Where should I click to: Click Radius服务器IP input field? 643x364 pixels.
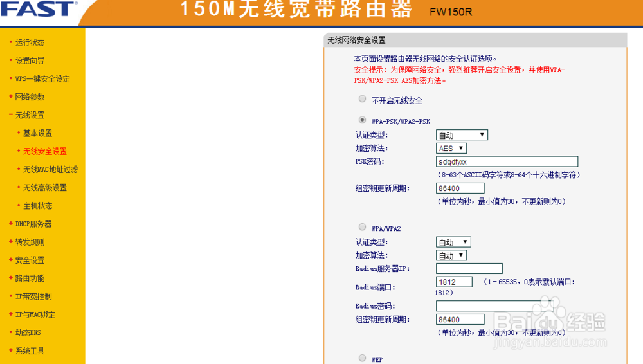pos(469,268)
